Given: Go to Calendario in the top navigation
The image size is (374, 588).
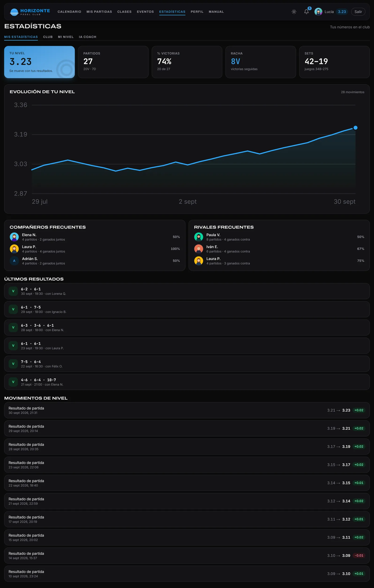Looking at the screenshot, I should [69, 12].
